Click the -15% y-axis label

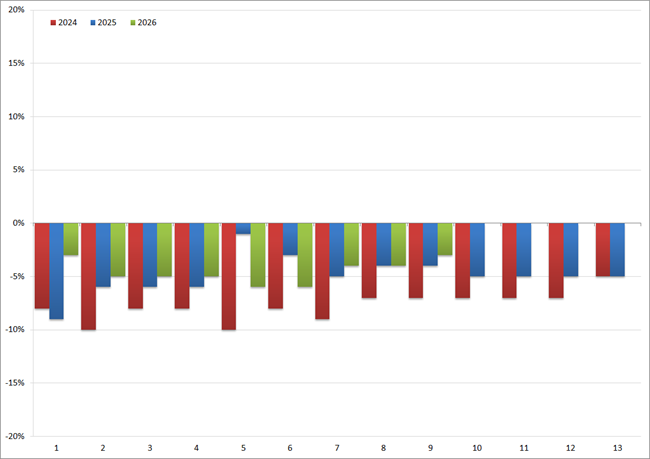pos(15,383)
